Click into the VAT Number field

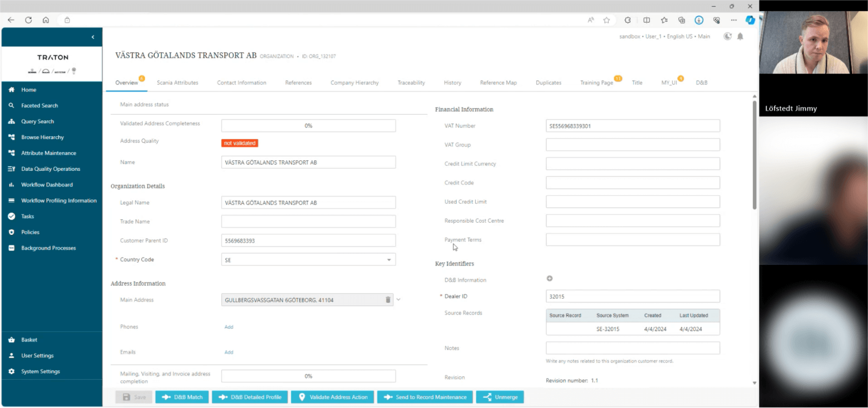pos(633,126)
